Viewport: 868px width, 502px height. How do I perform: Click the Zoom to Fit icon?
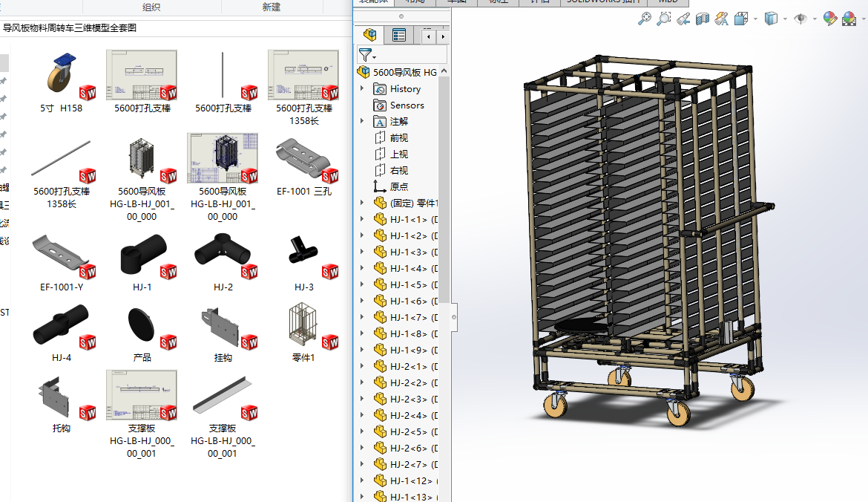tap(645, 19)
